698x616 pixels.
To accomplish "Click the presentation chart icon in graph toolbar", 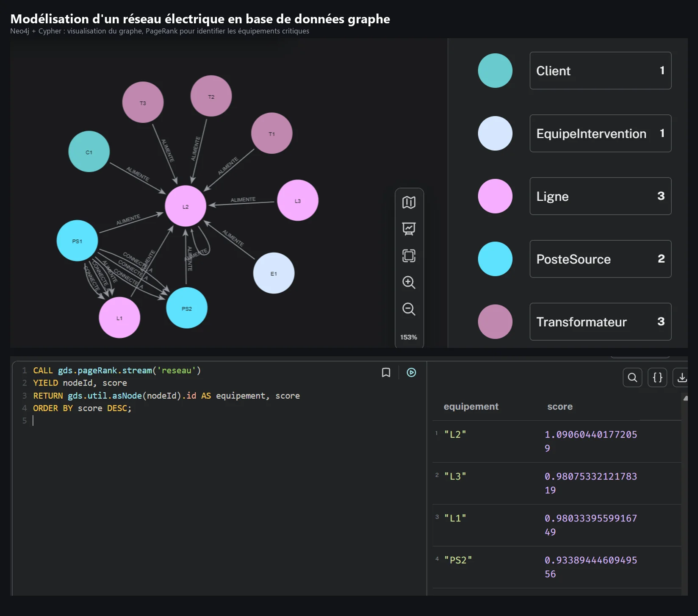I will point(409,229).
